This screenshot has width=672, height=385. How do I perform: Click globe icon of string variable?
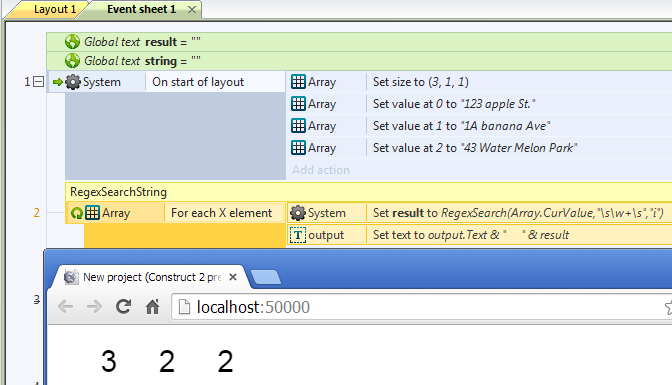pos(72,60)
